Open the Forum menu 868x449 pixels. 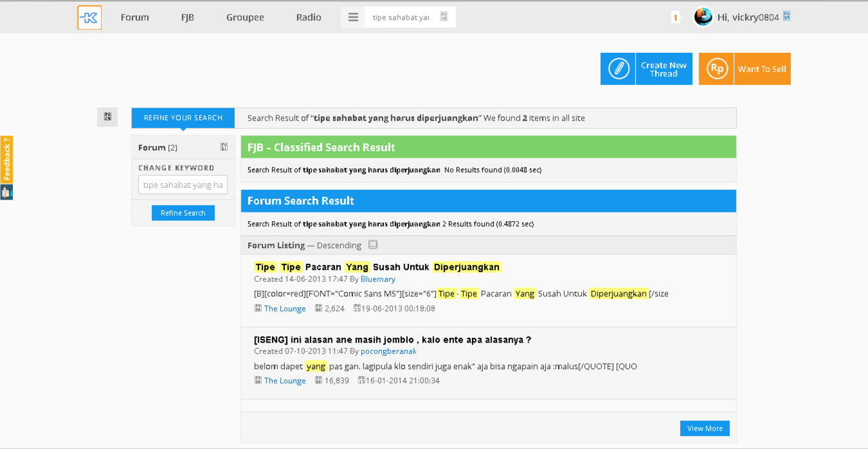click(x=135, y=17)
